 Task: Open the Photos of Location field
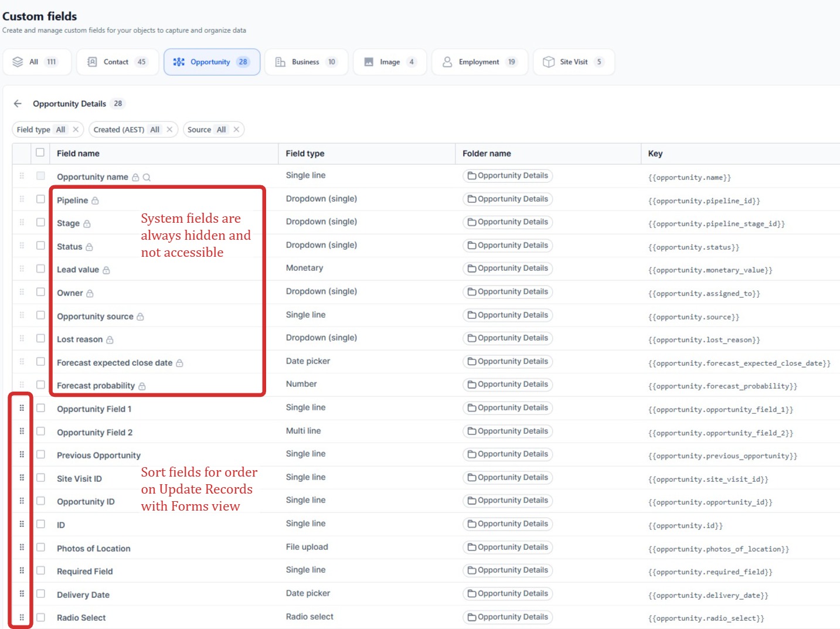[93, 549]
